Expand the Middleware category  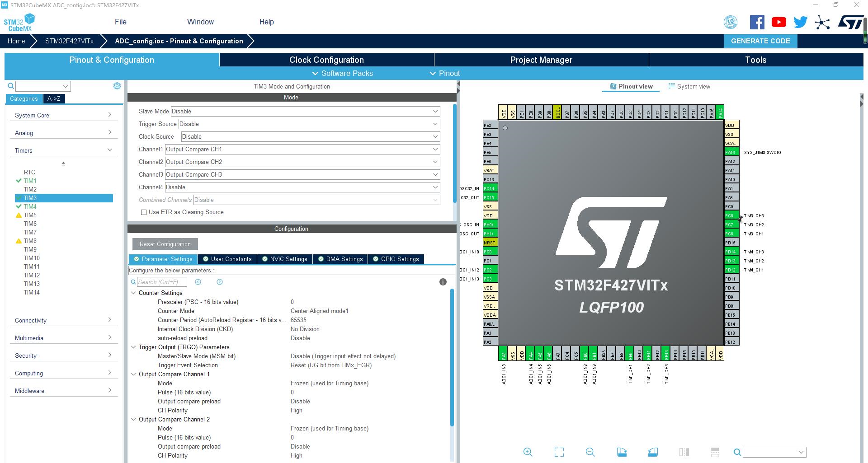tap(63, 391)
